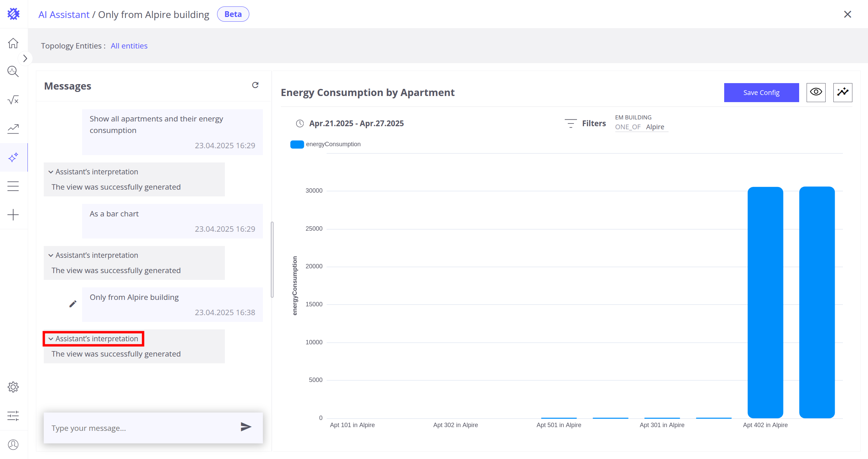868x459 pixels.
Task: Open the EM BUILDING Alpire filter dropdown
Action: coord(641,127)
